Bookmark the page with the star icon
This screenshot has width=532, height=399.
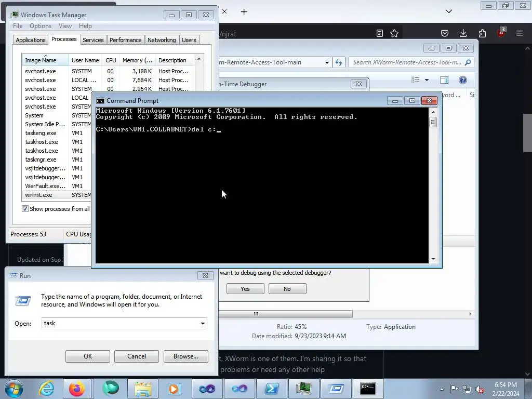click(394, 33)
